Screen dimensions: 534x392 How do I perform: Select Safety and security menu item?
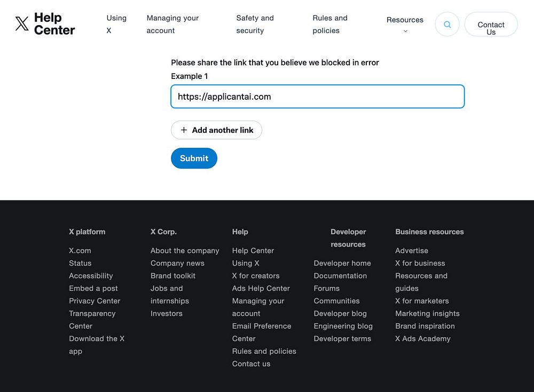click(255, 24)
